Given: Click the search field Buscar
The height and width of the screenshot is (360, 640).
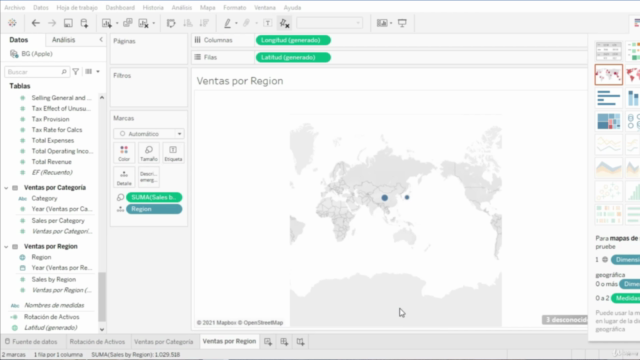Looking at the screenshot, I should [36, 72].
